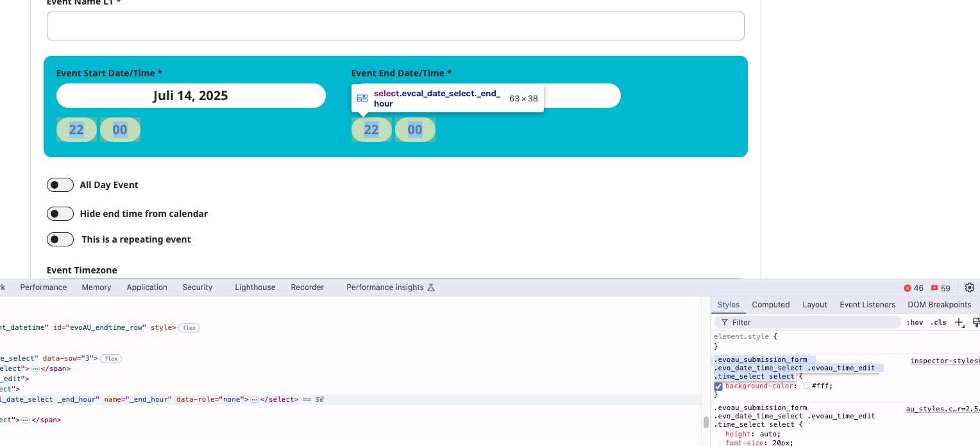Image resolution: width=980 pixels, height=446 pixels.
Task: Toggle the :hov element state button
Action: tap(915, 322)
